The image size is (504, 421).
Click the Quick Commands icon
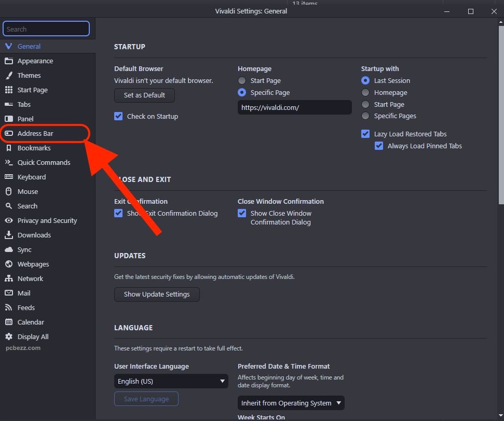(x=9, y=162)
